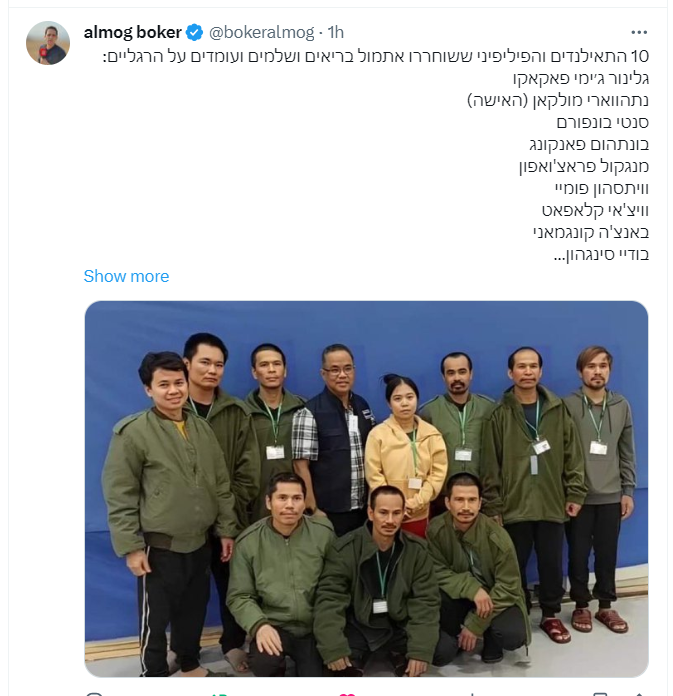Click the text line 'גלינור ג'ימי פאקאקו'
Screen dimensions: 673x696
(x=581, y=79)
